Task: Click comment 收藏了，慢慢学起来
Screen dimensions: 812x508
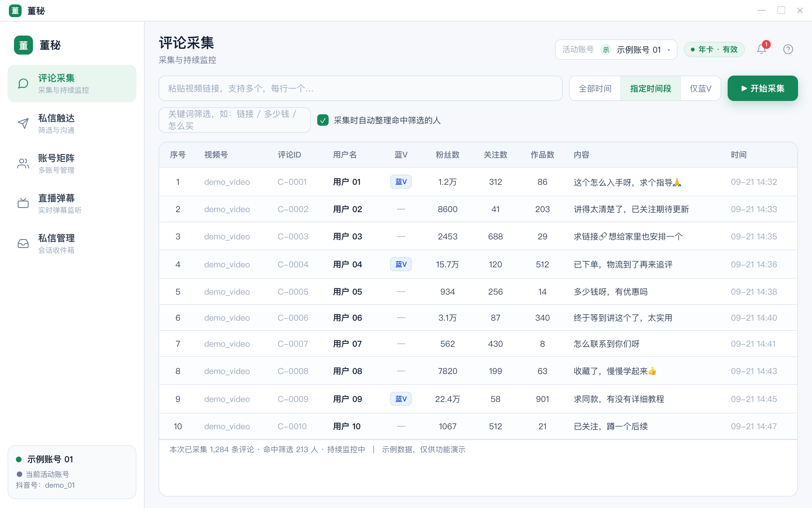Action: pyautogui.click(x=615, y=371)
